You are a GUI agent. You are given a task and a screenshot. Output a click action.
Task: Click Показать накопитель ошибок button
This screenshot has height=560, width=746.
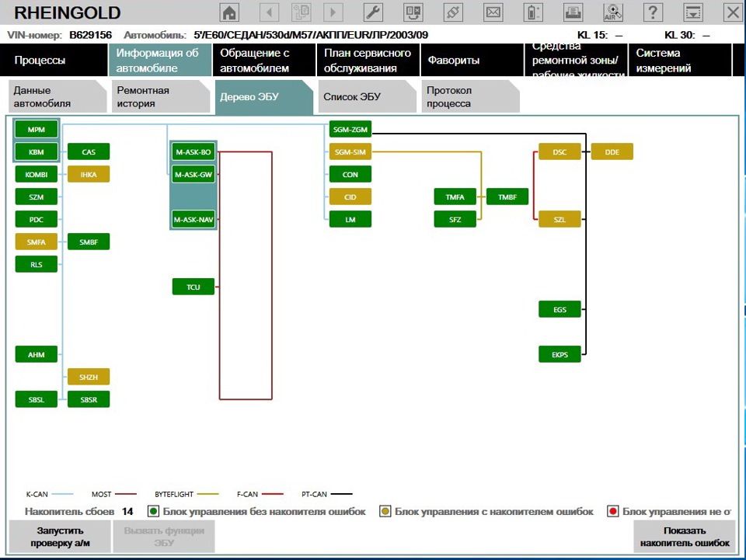[685, 537]
